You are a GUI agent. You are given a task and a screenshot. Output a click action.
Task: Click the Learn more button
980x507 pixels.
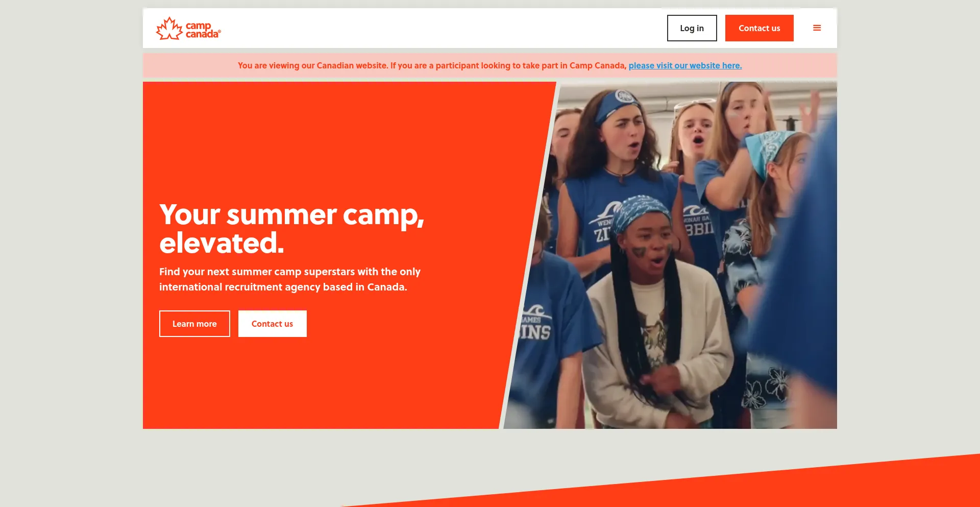(x=194, y=324)
